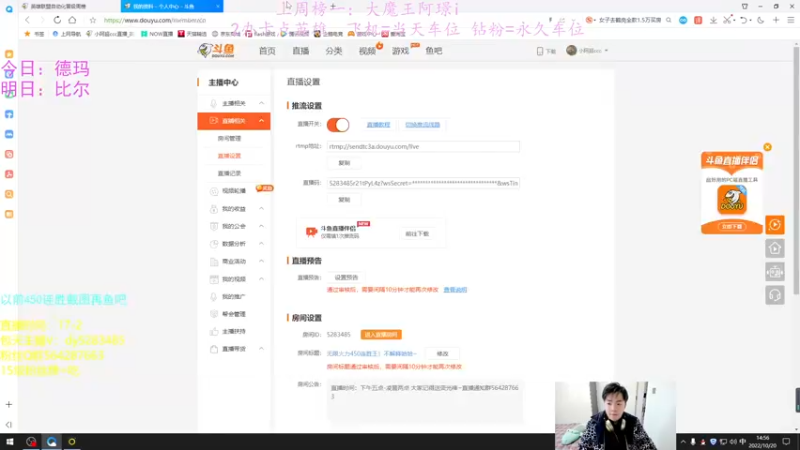Expand the 我的公会 sidebar chevron
The width and height of the screenshot is (800, 450).
coord(261,226)
